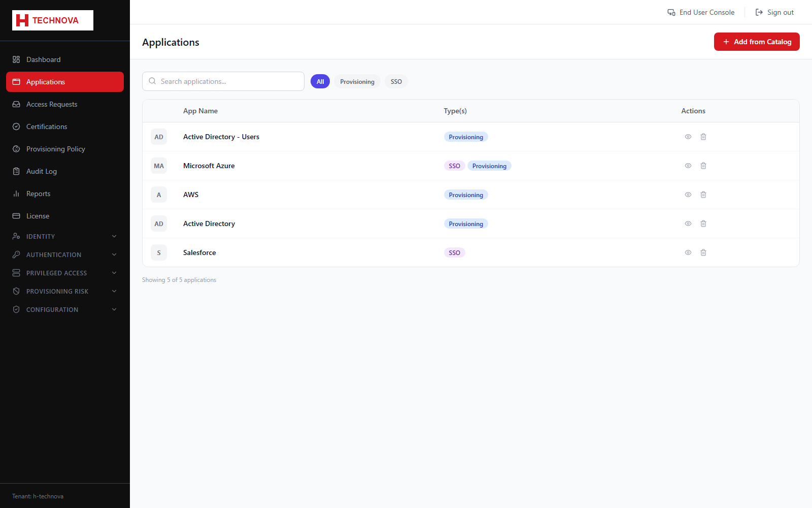Open the End User Console link
This screenshot has height=508, width=812.
(701, 12)
